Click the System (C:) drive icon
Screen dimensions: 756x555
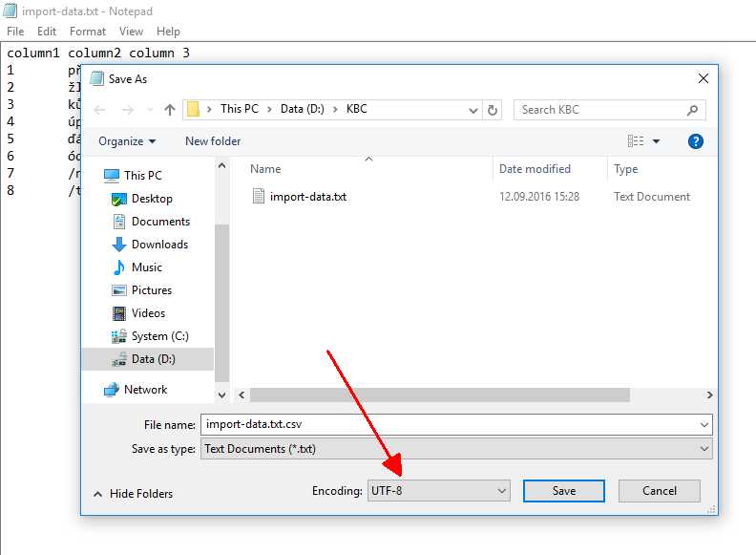pyautogui.click(x=118, y=336)
